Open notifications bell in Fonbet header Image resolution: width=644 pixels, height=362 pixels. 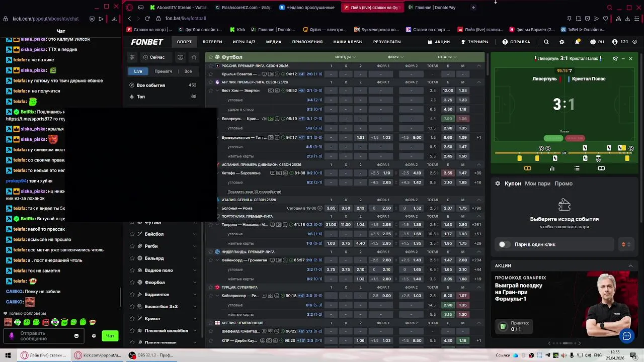578,42
